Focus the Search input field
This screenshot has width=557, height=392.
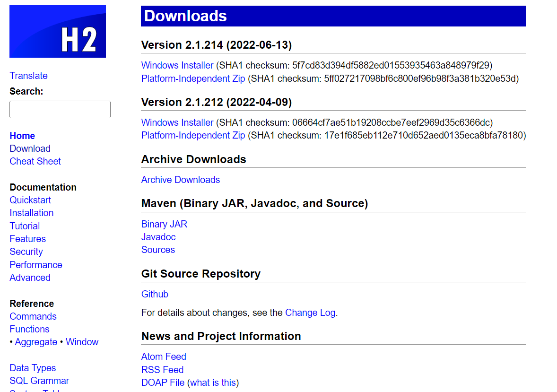point(60,109)
